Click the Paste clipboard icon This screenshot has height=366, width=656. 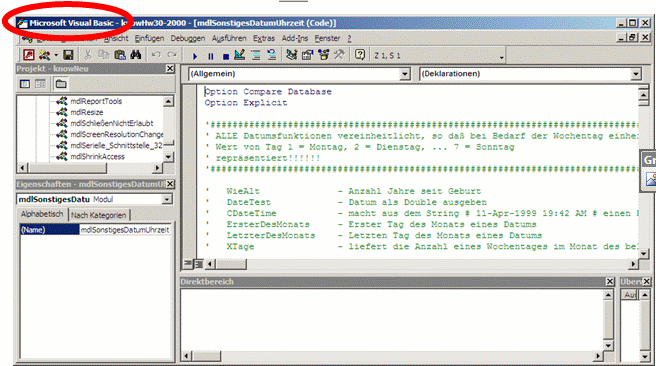pyautogui.click(x=120, y=55)
